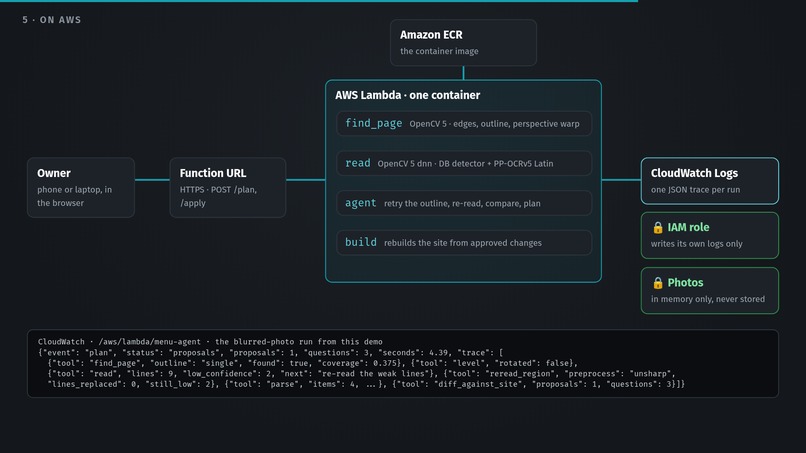The height and width of the screenshot is (453, 806).
Task: Click 'OpenCV 5 · edges, outline, perspective warp' text
Action: tap(494, 124)
